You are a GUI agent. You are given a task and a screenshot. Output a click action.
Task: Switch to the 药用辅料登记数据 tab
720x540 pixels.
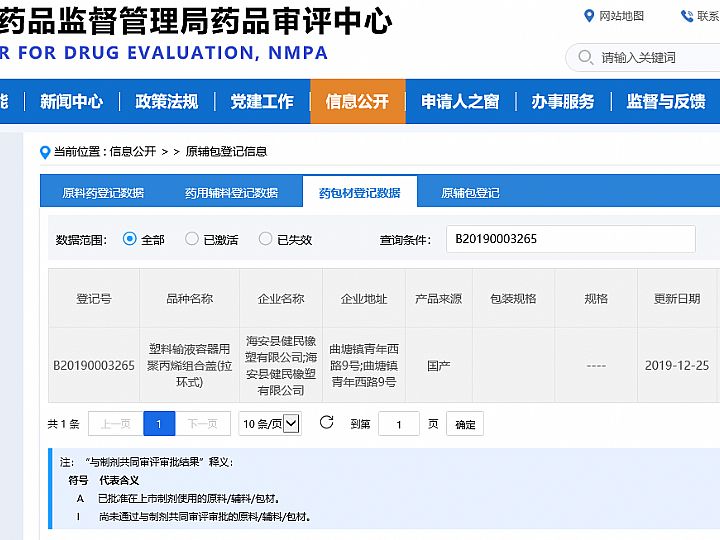click(x=231, y=193)
